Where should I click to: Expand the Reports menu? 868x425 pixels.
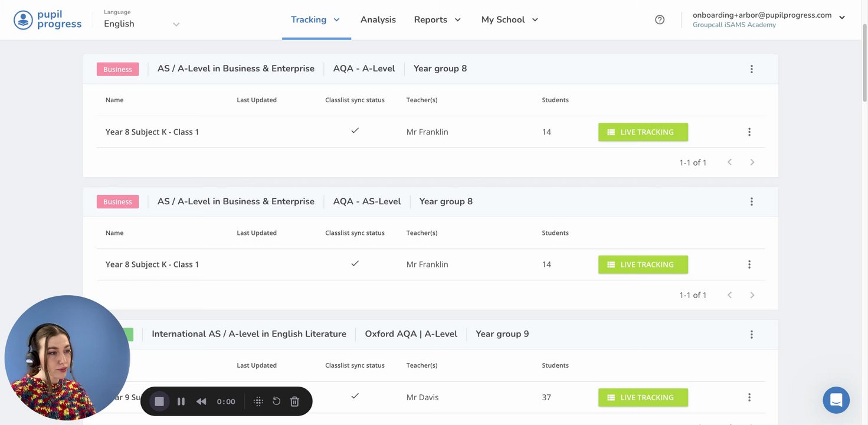click(x=437, y=19)
